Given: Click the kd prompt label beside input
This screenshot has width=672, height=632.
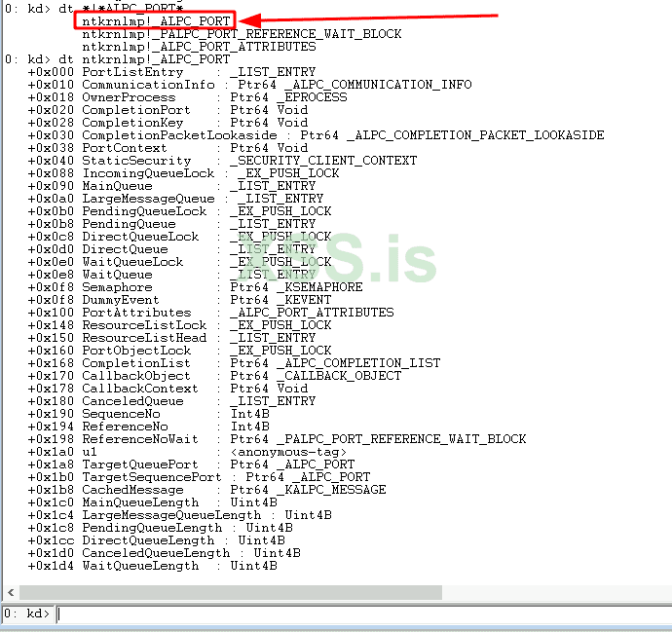Looking at the screenshot, I should point(26,613).
